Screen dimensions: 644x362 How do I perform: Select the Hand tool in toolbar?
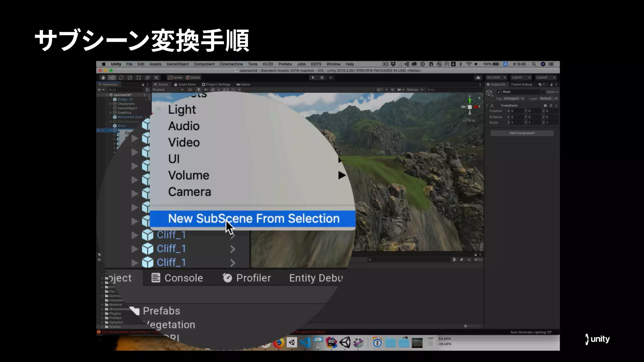[x=103, y=78]
